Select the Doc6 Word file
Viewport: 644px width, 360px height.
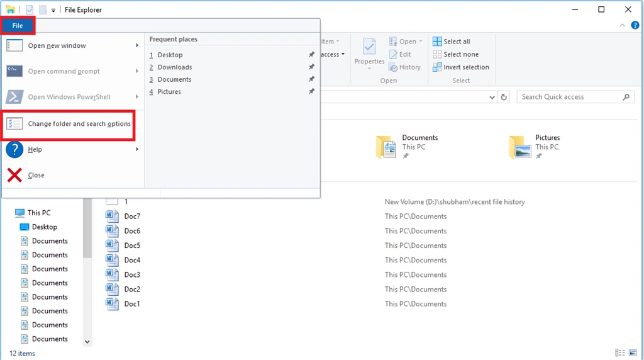(123, 231)
